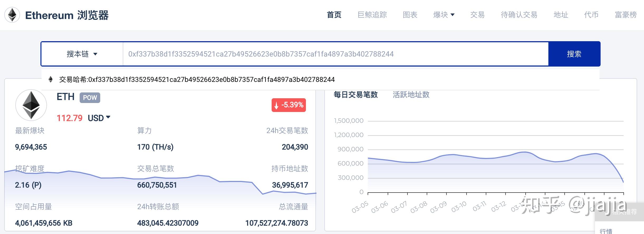Expand the 搜本链 search scope dropdown
This screenshot has height=234, width=644.
click(82, 54)
